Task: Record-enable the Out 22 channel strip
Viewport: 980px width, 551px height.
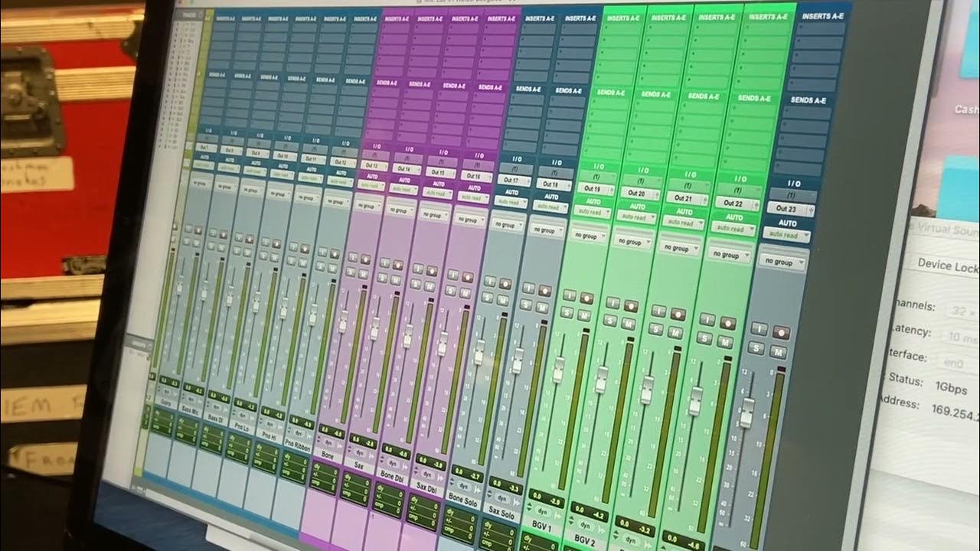Action: pyautogui.click(x=727, y=324)
